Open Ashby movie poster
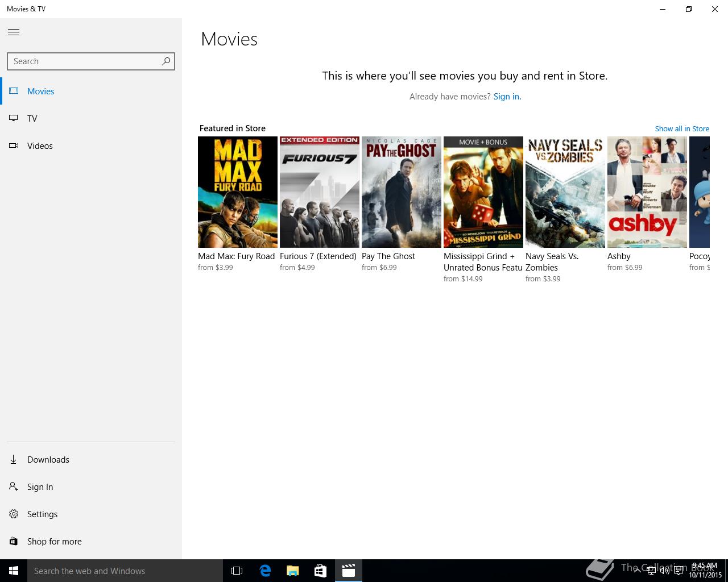728x582 pixels. [647, 192]
